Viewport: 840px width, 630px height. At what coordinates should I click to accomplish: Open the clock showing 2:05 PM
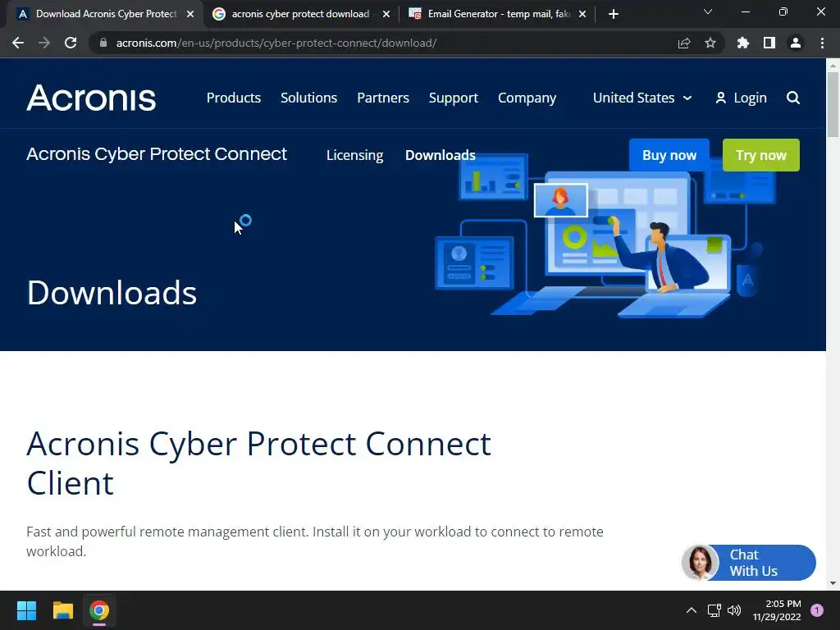coord(777,610)
